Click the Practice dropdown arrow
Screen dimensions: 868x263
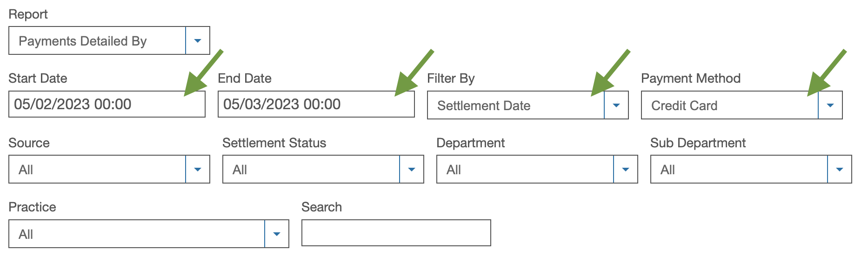click(277, 234)
